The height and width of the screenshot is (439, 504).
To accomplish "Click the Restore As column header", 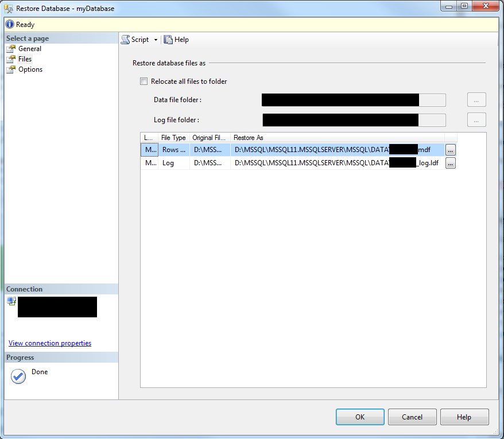I will click(x=338, y=138).
